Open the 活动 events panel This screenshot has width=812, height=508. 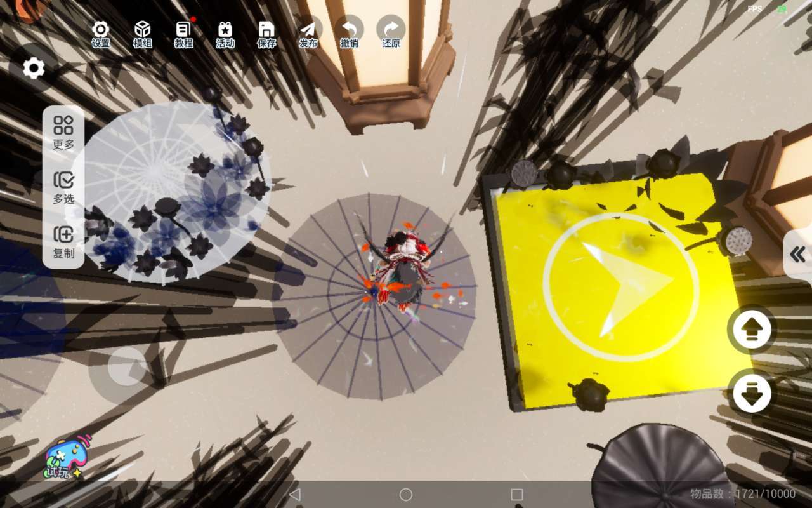[x=225, y=34]
